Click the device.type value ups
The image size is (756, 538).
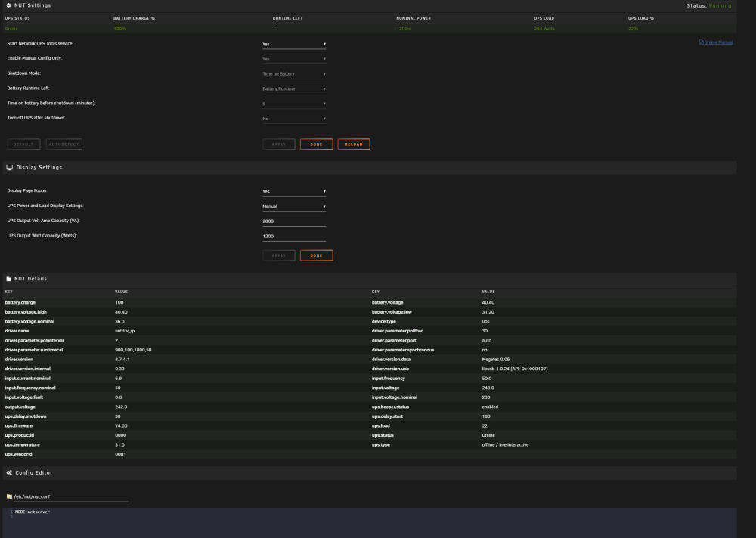coord(485,322)
